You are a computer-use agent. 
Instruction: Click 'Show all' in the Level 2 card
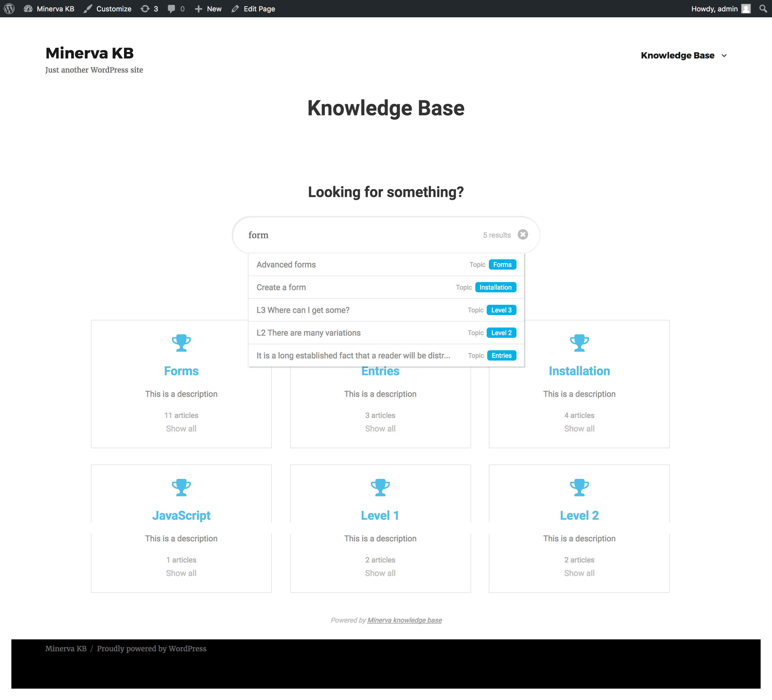579,573
